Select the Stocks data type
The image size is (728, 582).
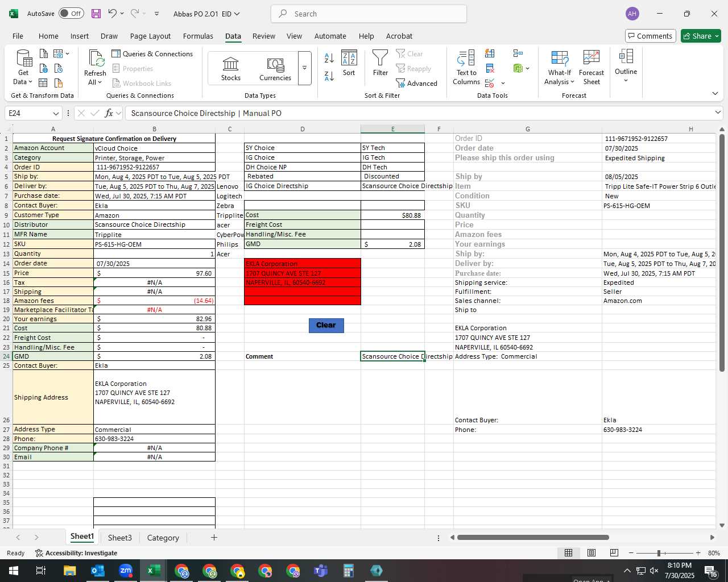pyautogui.click(x=230, y=68)
